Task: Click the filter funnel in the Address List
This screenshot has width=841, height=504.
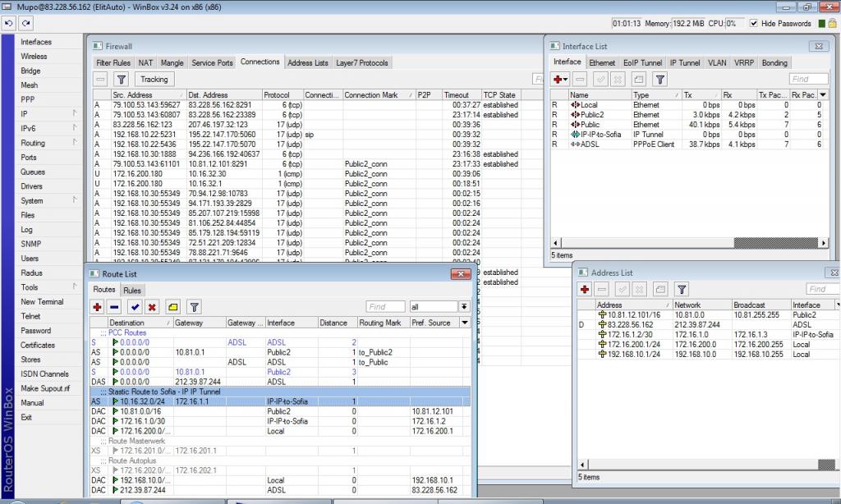Action: 682,290
